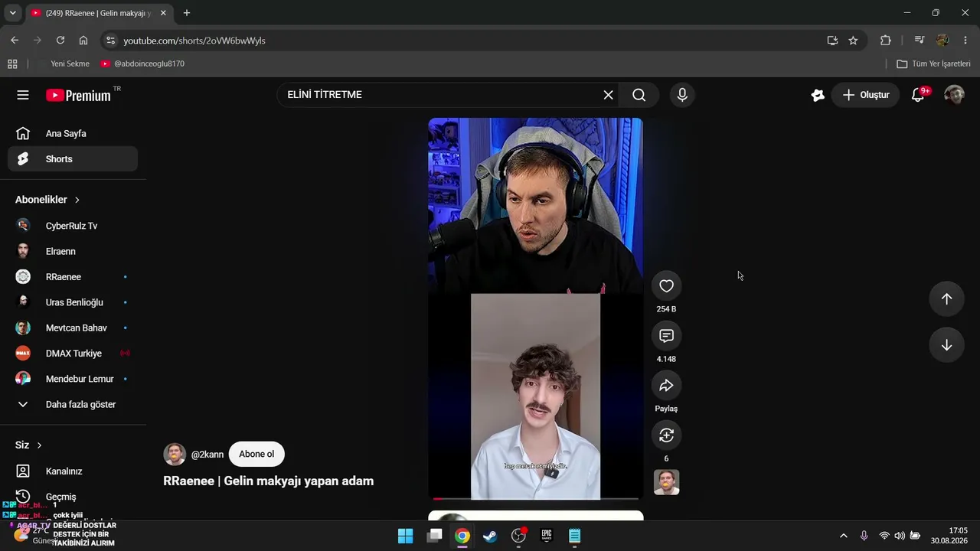Open Mevtcan Bahav subscription
The image size is (980, 551).
click(73, 328)
